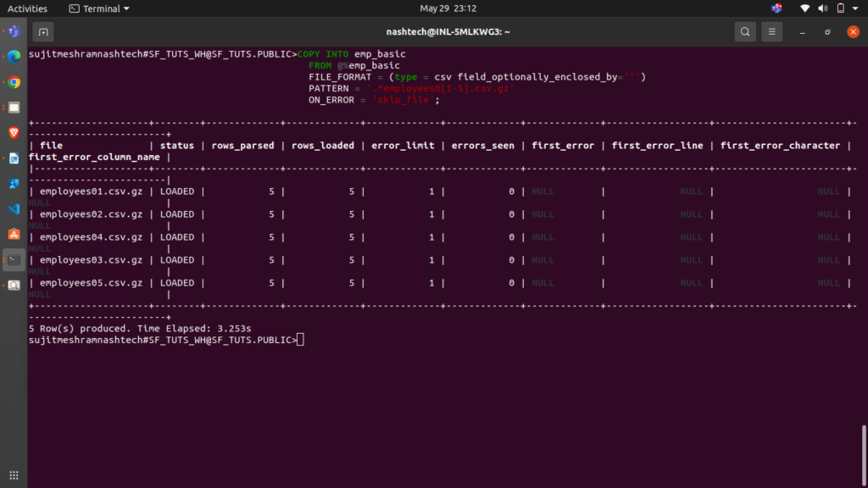Open LibreOffice Writer from the dock

[14, 158]
